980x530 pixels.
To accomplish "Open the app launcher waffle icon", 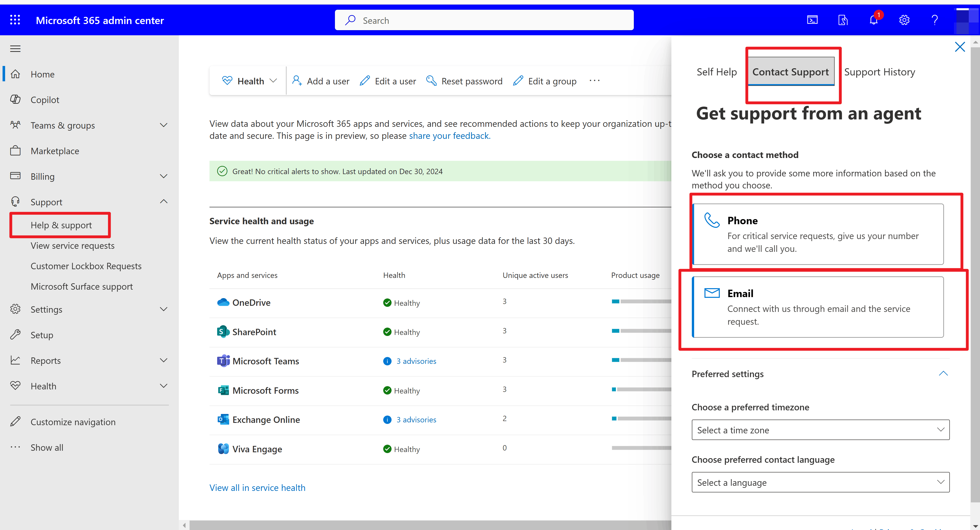I will [15, 20].
